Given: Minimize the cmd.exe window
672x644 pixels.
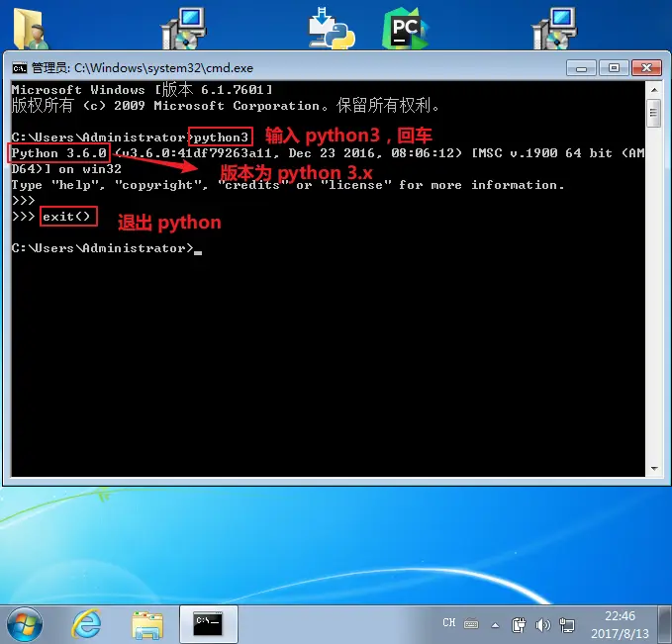Looking at the screenshot, I should click(x=581, y=68).
